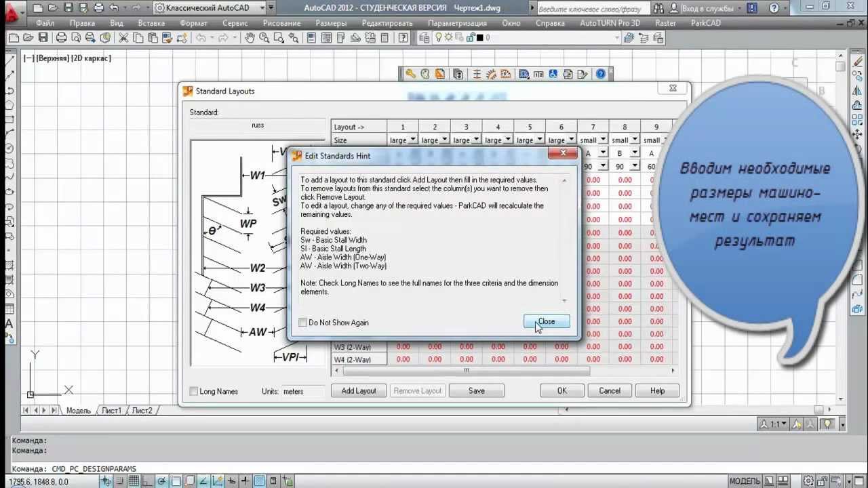This screenshot has width=868, height=488.
Task: Click the Make Object's Layer Current icon
Action: 628,38
